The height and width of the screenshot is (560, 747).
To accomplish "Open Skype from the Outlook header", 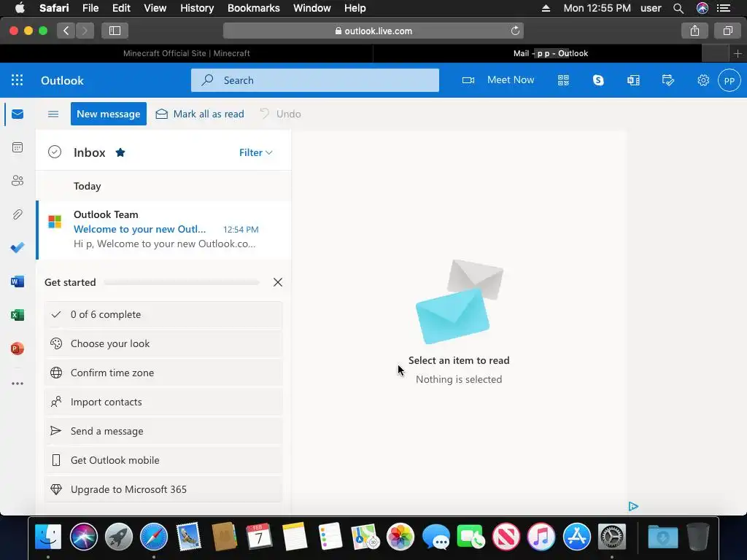I will [x=598, y=80].
